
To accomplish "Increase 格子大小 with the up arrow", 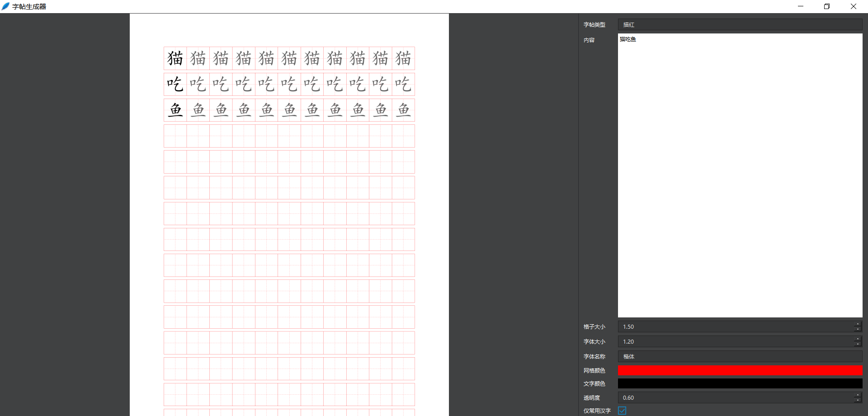I will [858, 324].
